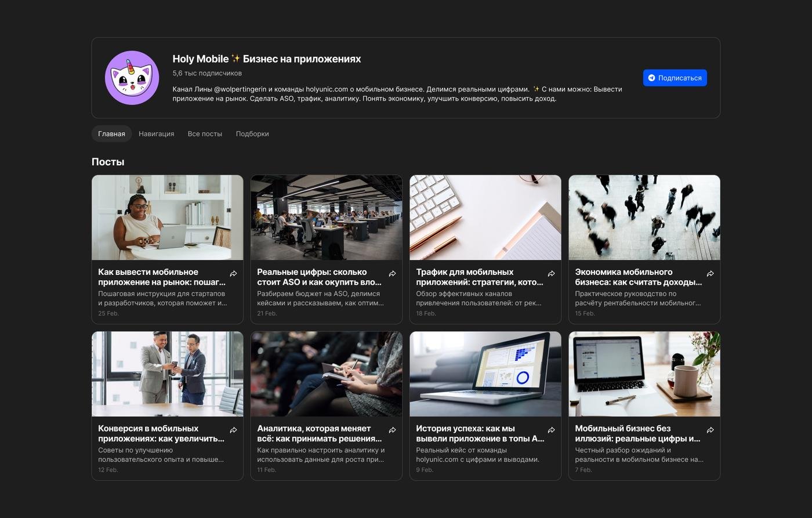Open the Все посты tab
The image size is (812, 518).
(205, 133)
